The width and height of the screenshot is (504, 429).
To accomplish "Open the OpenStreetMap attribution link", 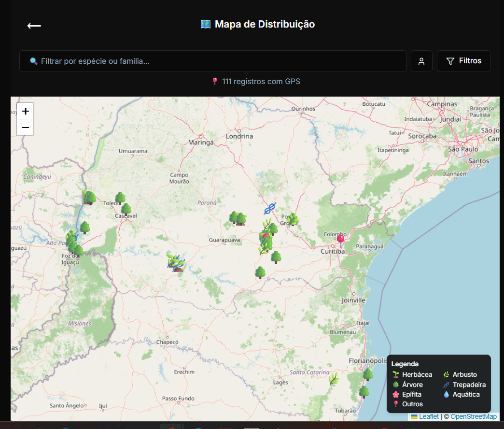I will (473, 416).
